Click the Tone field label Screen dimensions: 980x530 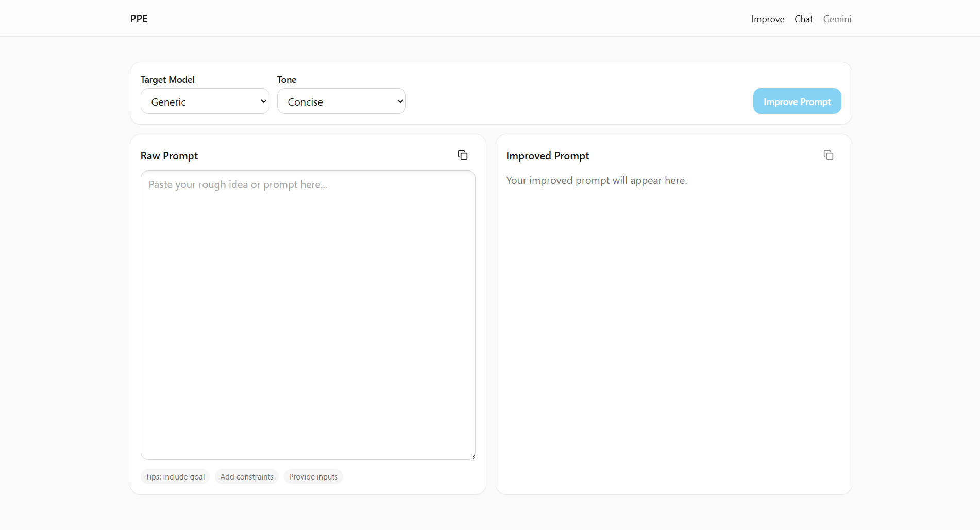click(x=286, y=80)
